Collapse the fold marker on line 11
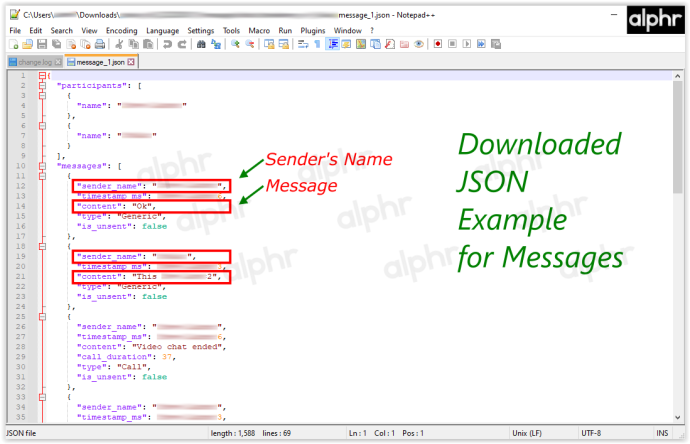This screenshot has width=690, height=444. pyautogui.click(x=42, y=176)
